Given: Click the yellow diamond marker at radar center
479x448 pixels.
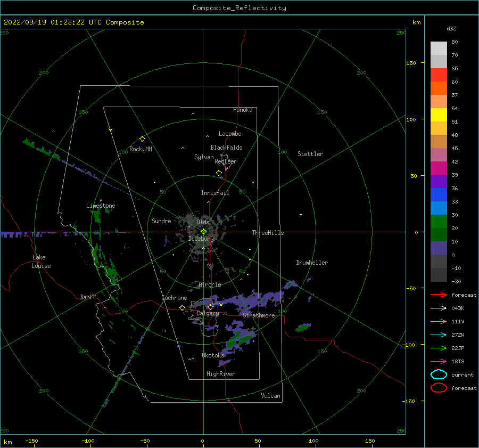Looking at the screenshot, I should click(203, 232).
